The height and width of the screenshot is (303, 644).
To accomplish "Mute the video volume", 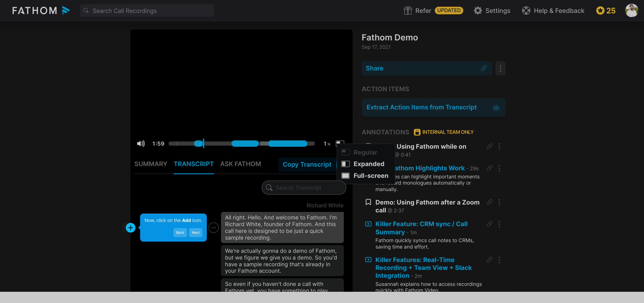I will point(141,144).
